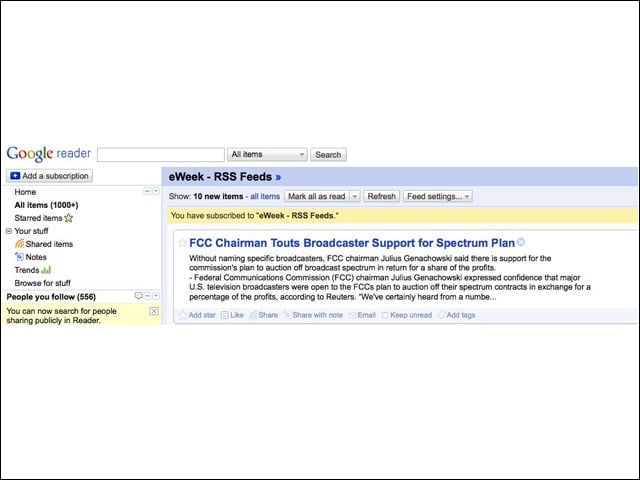Image resolution: width=640 pixels, height=480 pixels.
Task: Dismiss the people search notice with X
Action: [x=154, y=311]
